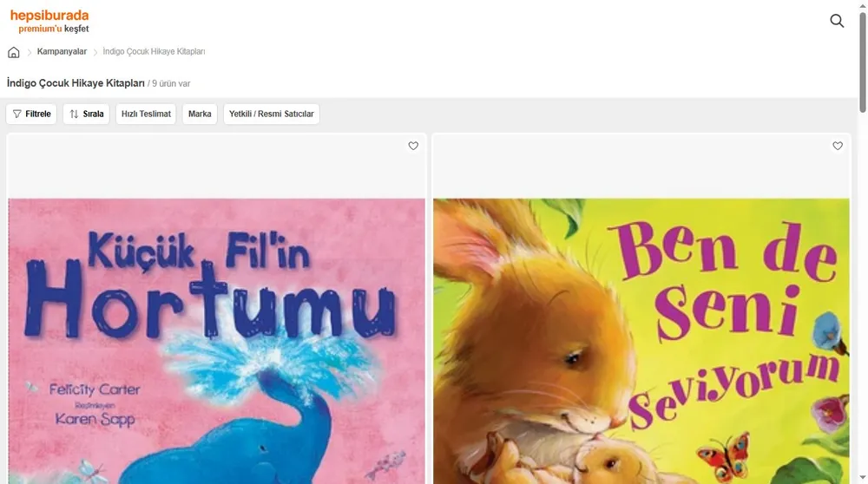Click İndigo Çocuk Hikaye Kitapları breadcrumb
Viewport: 868px width, 484px height.
(154, 51)
